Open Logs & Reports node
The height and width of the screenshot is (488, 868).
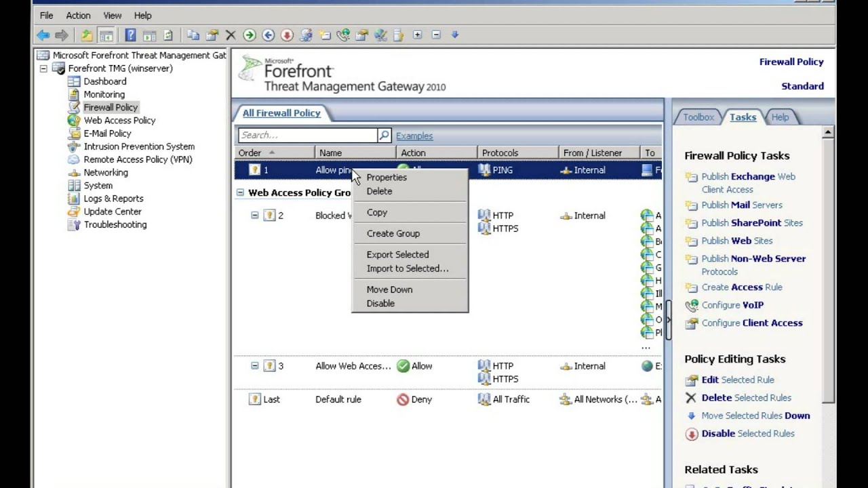coord(113,199)
